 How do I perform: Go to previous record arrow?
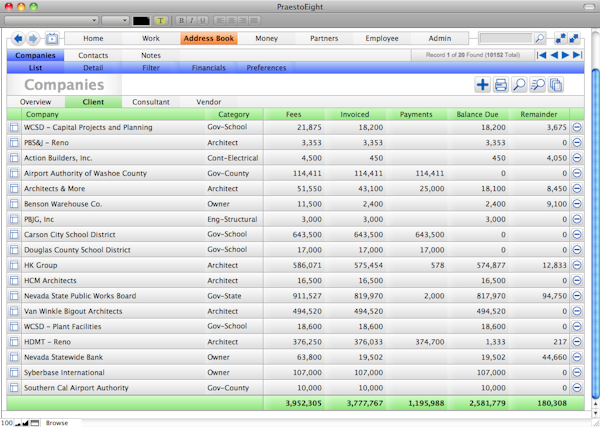(x=554, y=55)
